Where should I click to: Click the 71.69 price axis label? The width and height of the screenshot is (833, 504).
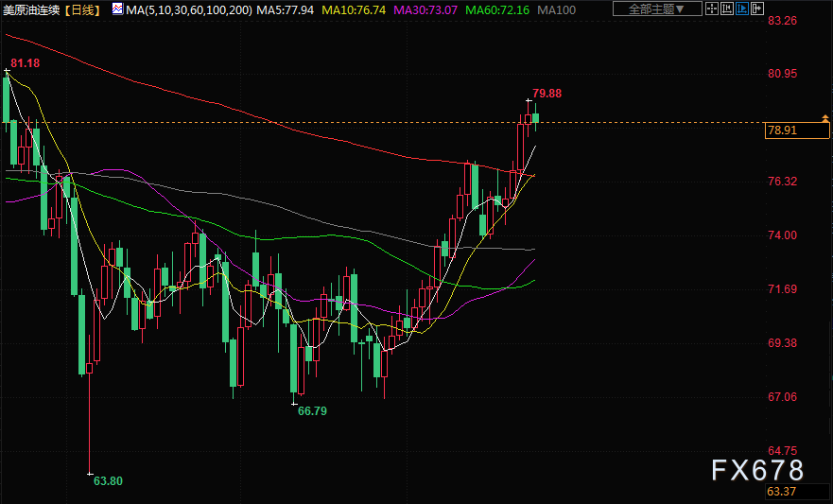point(783,289)
